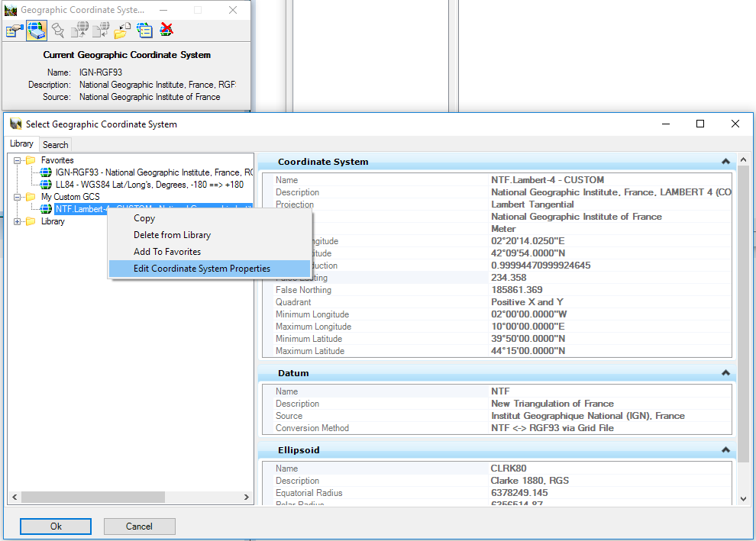Click the From File folder icon

point(122,31)
